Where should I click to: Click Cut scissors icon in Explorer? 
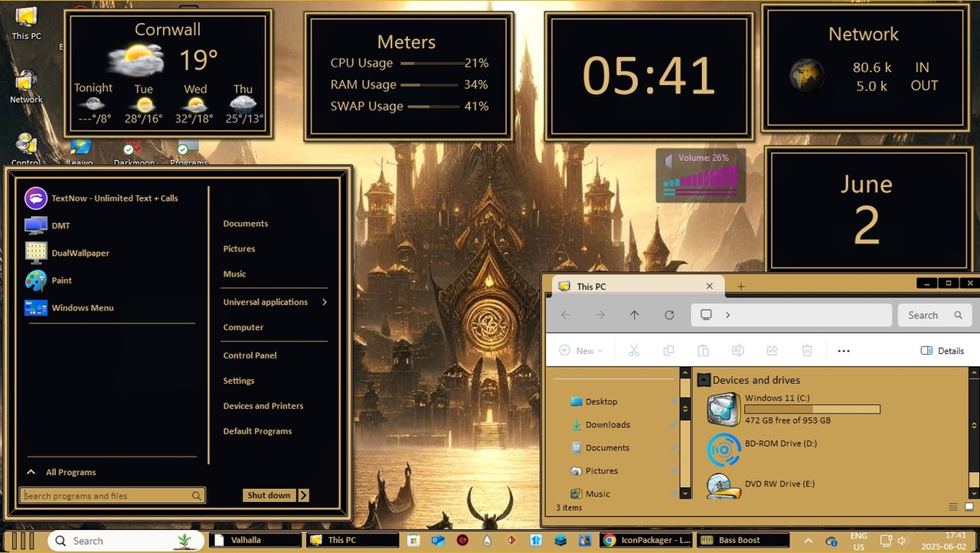coord(634,351)
